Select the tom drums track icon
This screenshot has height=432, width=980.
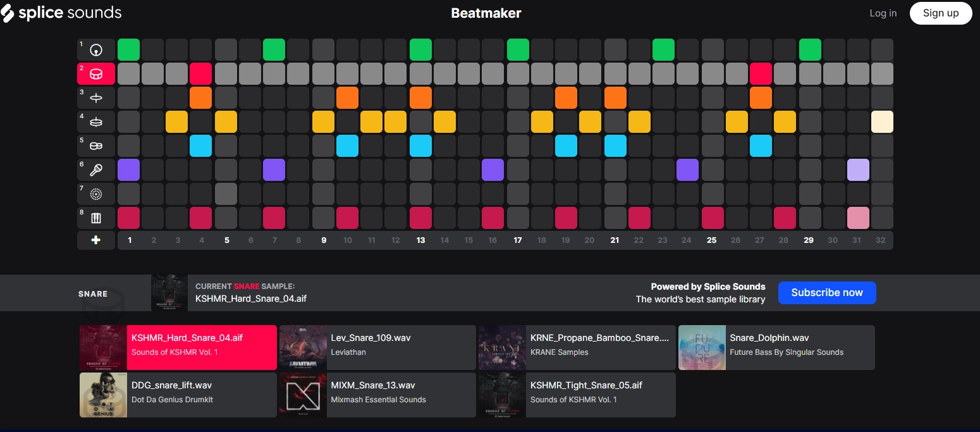tap(96, 145)
